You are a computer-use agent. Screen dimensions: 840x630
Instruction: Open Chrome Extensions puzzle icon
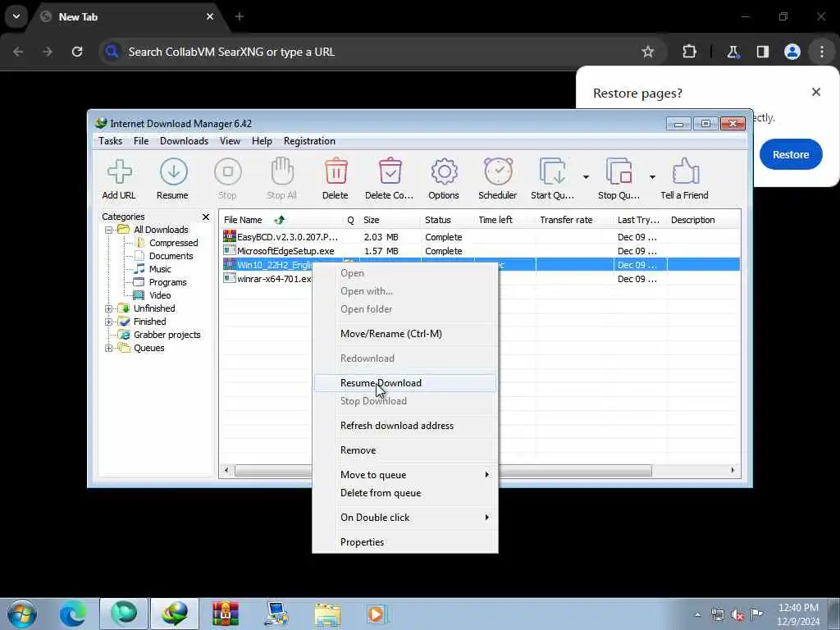point(689,52)
